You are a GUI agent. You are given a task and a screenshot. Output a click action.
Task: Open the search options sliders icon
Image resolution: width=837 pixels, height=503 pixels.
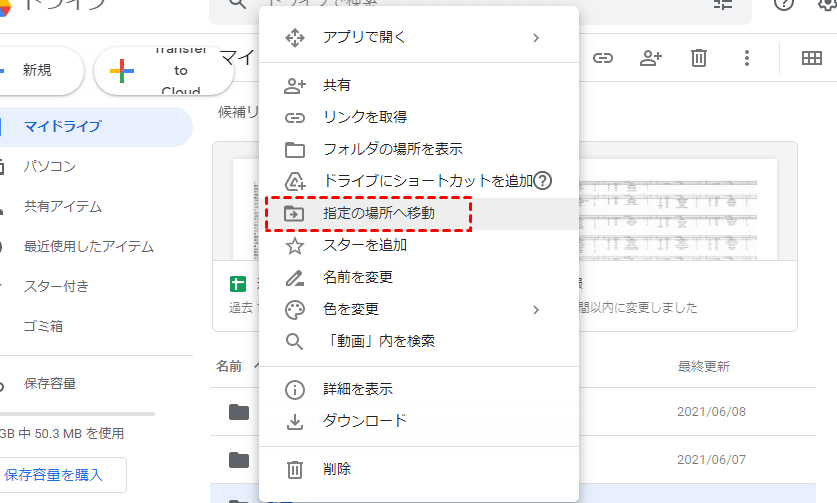tap(723, 5)
